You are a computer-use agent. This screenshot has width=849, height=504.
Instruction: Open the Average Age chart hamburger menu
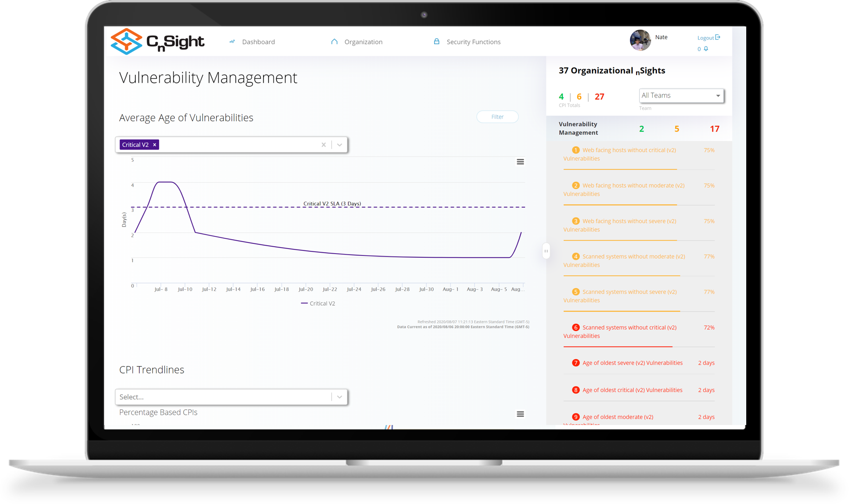520,162
